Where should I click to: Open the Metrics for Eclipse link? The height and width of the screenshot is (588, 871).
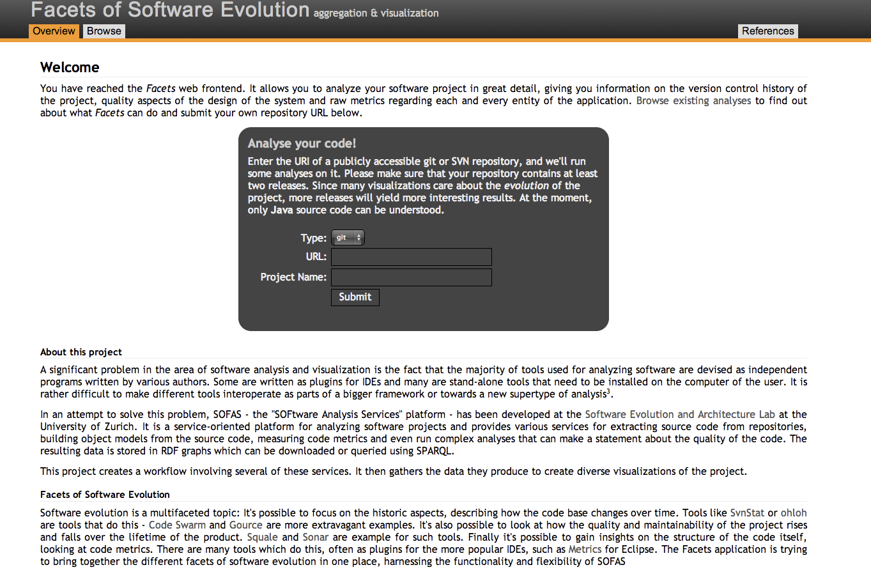pyautogui.click(x=585, y=550)
